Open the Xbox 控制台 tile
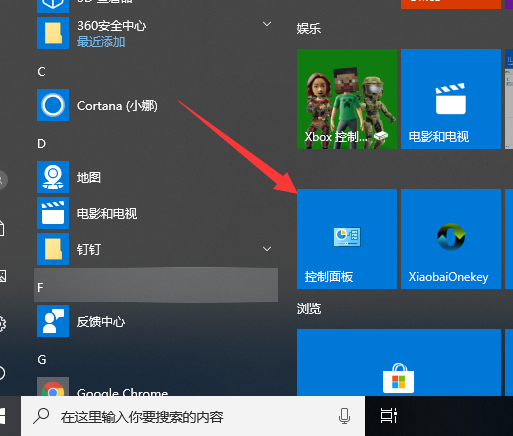The width and height of the screenshot is (513, 436). pyautogui.click(x=347, y=99)
